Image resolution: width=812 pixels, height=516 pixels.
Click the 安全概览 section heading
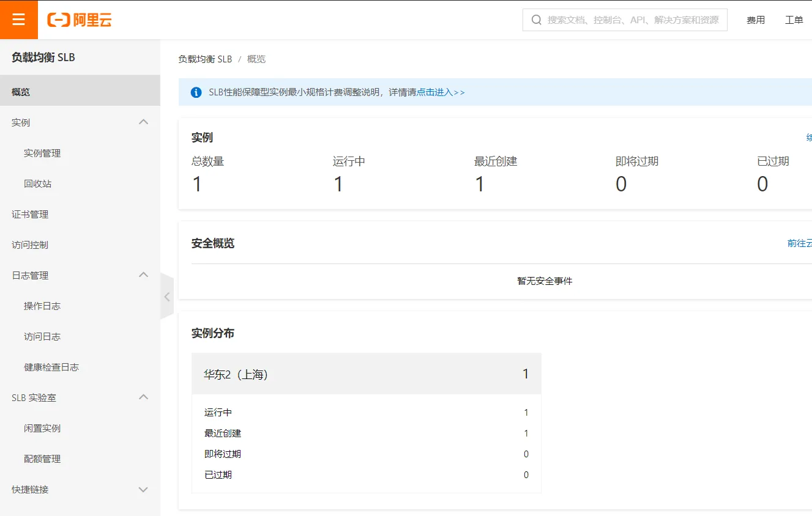213,243
